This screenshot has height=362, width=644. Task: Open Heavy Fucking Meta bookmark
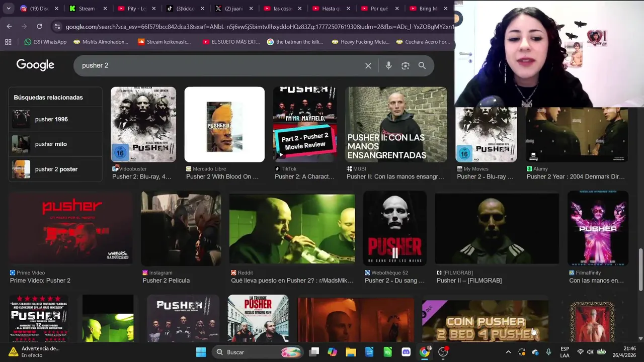[x=360, y=42]
